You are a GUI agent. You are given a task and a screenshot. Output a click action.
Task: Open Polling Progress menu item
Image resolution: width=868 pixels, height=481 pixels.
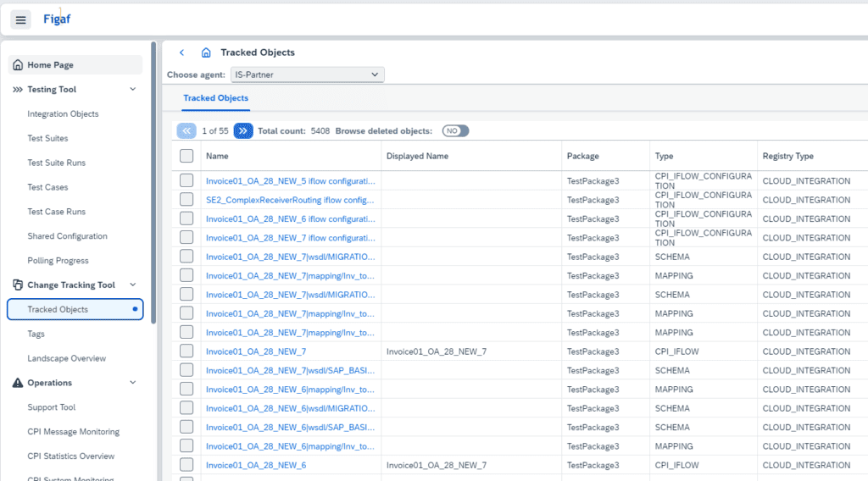pyautogui.click(x=58, y=261)
